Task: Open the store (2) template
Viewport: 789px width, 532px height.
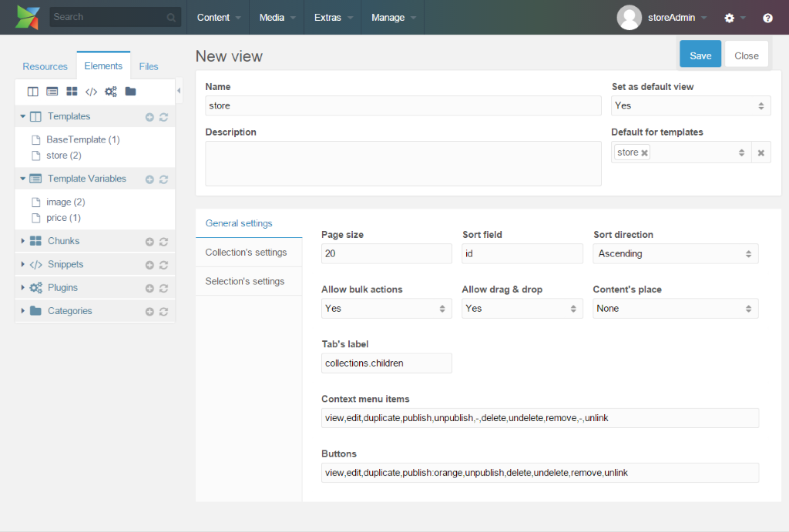Action: click(x=64, y=156)
